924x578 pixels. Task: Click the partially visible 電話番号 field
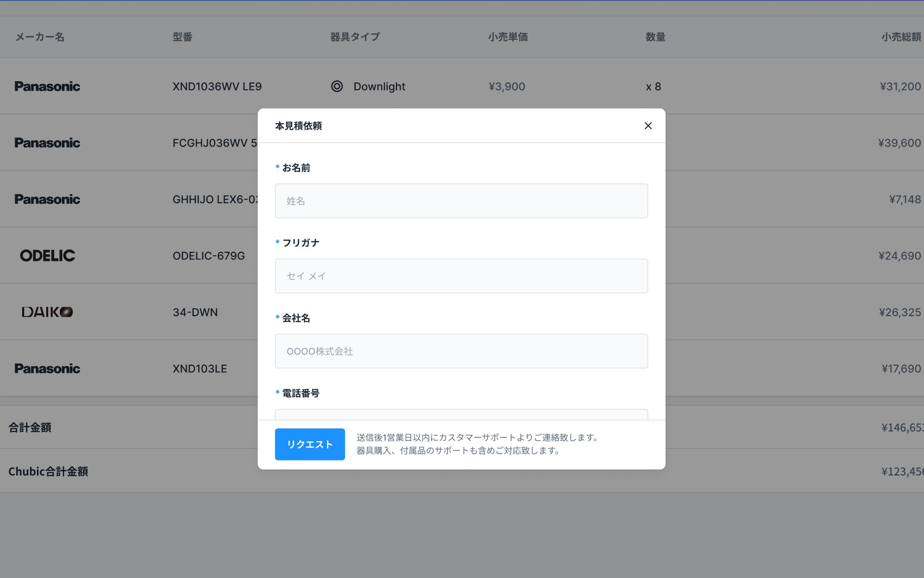461,414
